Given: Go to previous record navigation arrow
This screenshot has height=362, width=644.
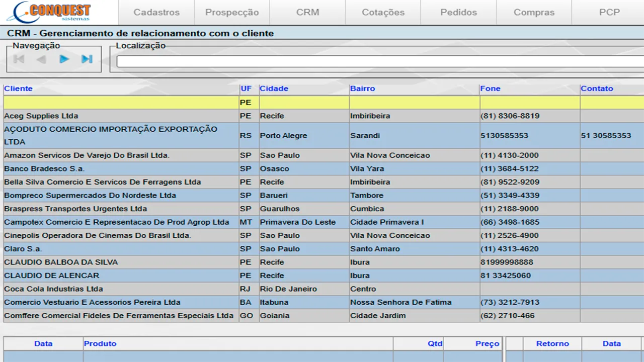Looking at the screenshot, I should point(41,59).
